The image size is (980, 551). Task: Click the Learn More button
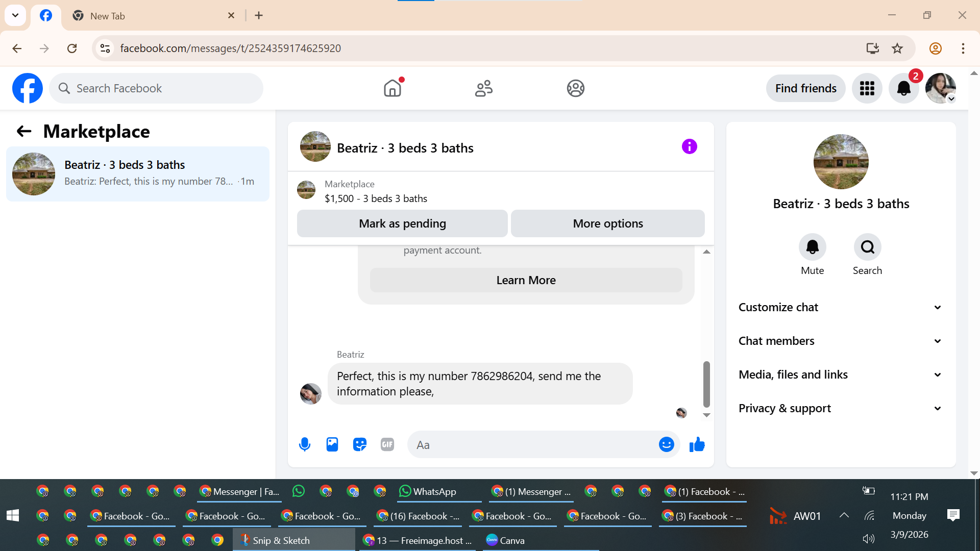[x=526, y=280]
